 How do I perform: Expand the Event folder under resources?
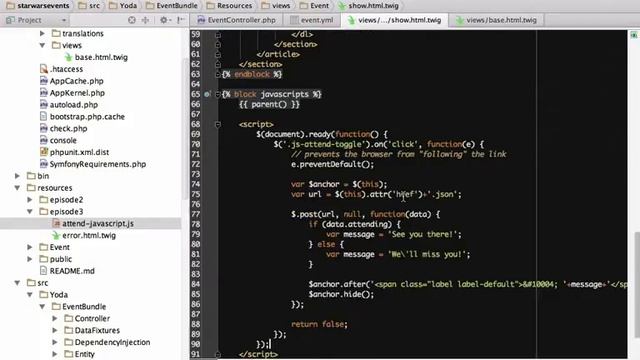tap(30, 247)
